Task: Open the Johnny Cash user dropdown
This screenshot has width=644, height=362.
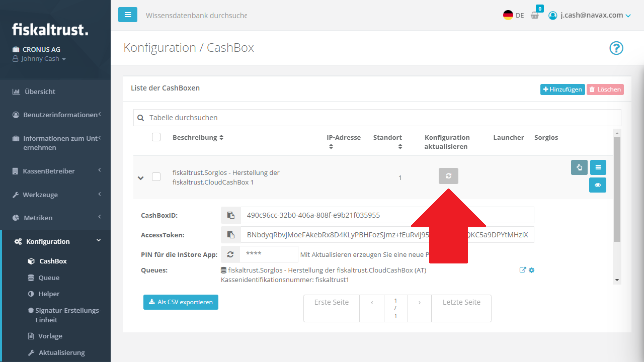Action: [x=39, y=59]
